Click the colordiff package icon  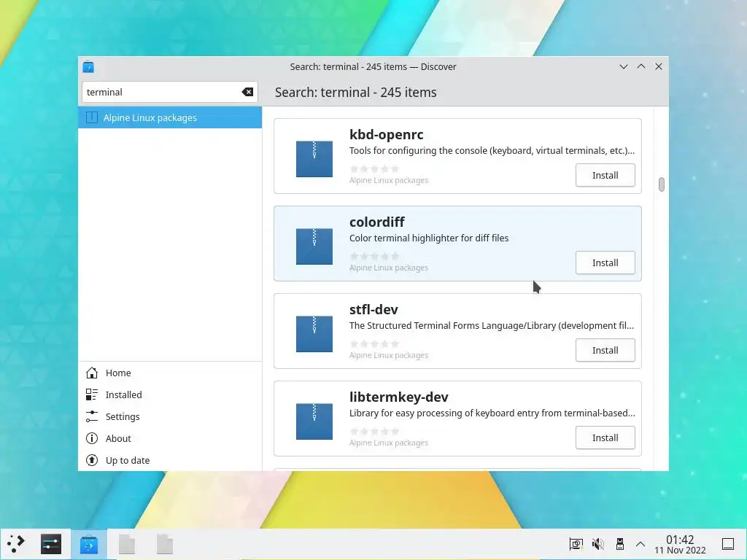coord(314,246)
